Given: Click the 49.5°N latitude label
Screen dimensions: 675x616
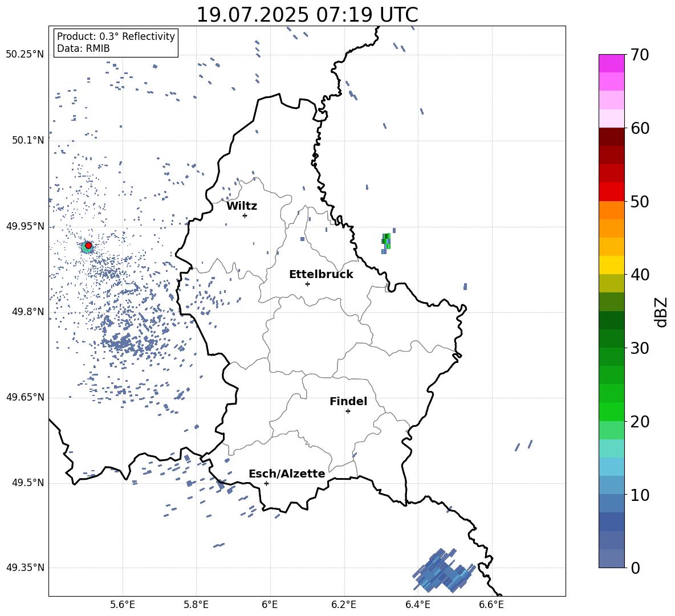Looking at the screenshot, I should coord(28,482).
